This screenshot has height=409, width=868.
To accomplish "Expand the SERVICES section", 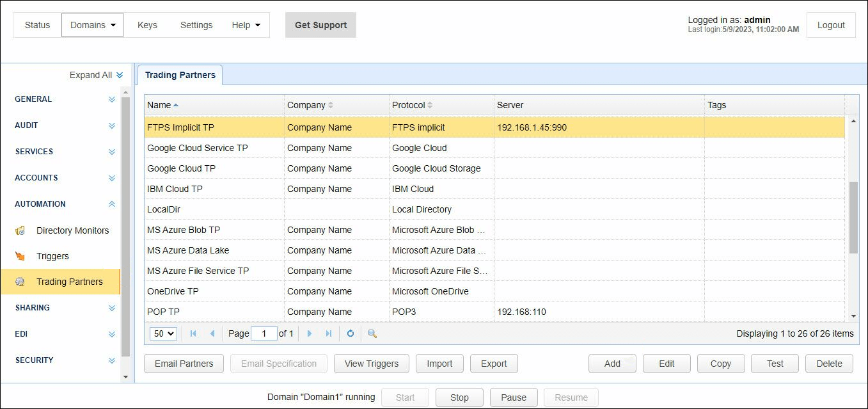I will click(x=112, y=152).
